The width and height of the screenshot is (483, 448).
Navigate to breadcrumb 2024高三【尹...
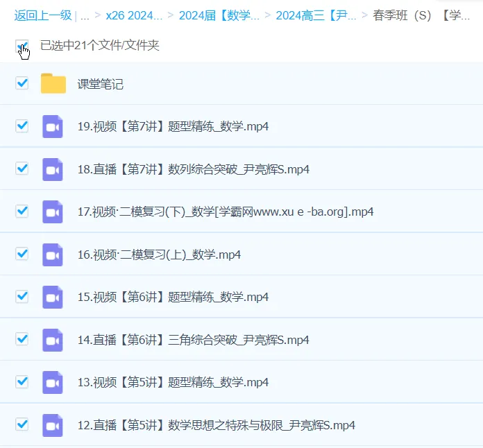click(316, 15)
